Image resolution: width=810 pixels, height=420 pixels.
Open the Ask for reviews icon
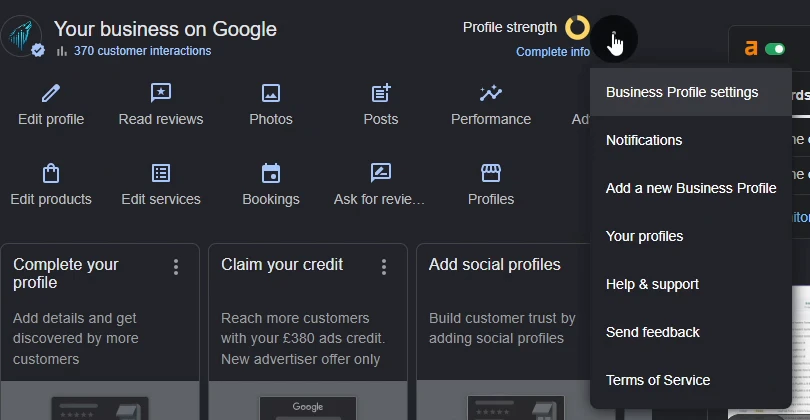[x=381, y=173]
